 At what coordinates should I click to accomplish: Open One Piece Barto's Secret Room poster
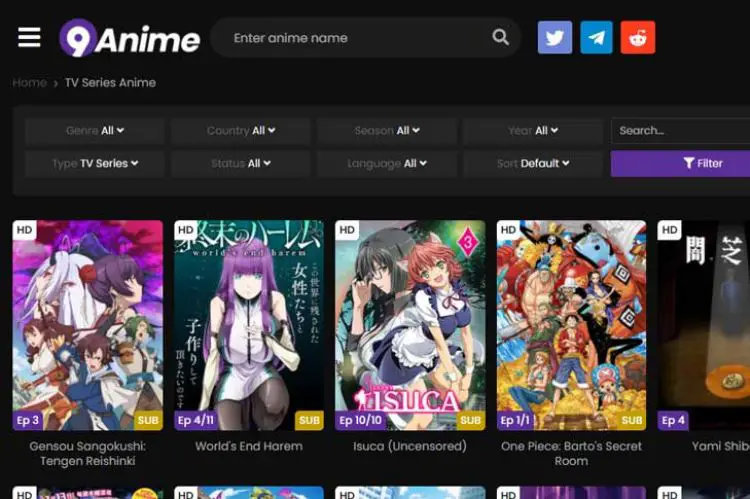coord(572,325)
